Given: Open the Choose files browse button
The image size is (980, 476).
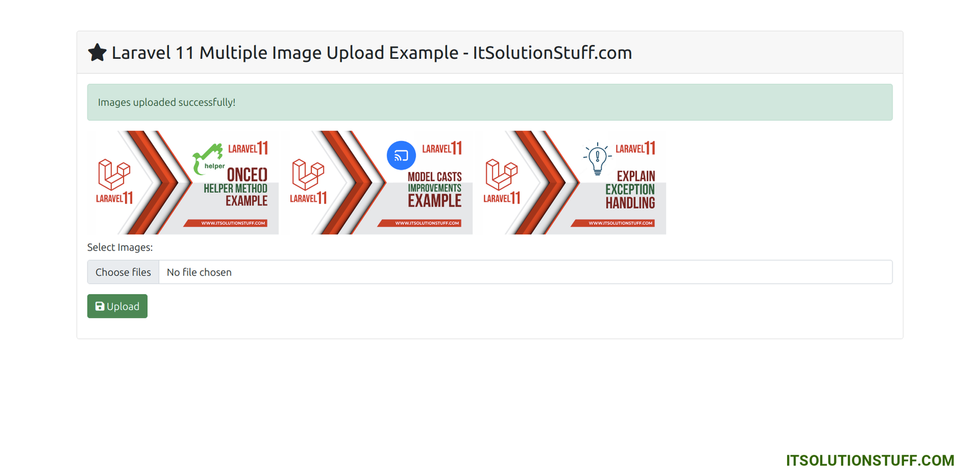Looking at the screenshot, I should point(123,272).
